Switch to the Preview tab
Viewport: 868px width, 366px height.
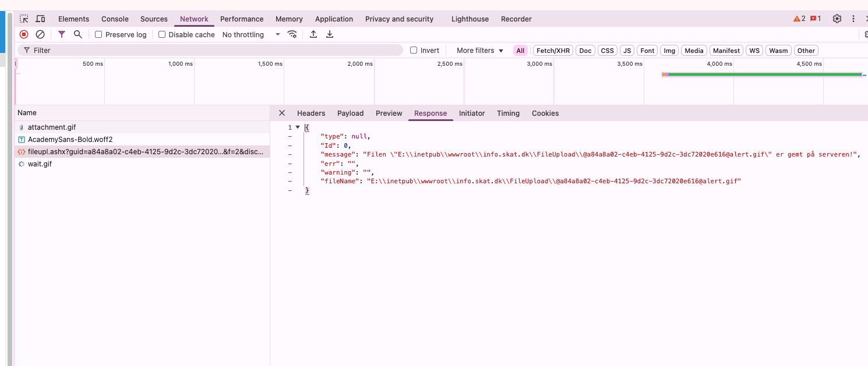pyautogui.click(x=389, y=113)
